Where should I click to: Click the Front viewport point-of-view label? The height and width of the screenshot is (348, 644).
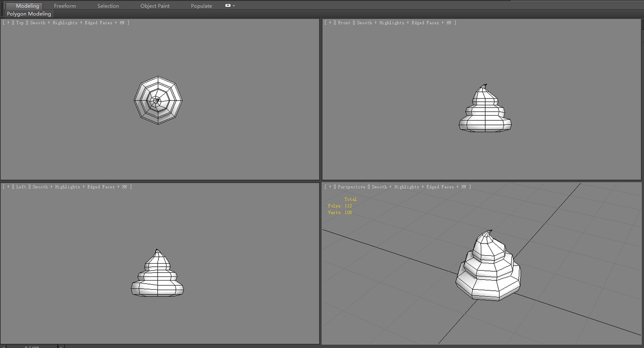click(x=344, y=23)
